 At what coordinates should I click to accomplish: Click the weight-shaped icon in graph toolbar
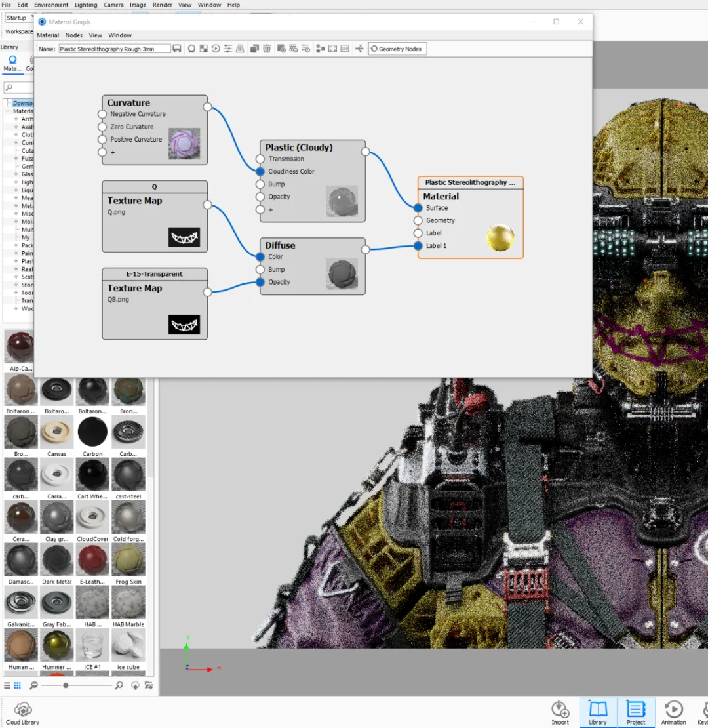pyautogui.click(x=240, y=49)
